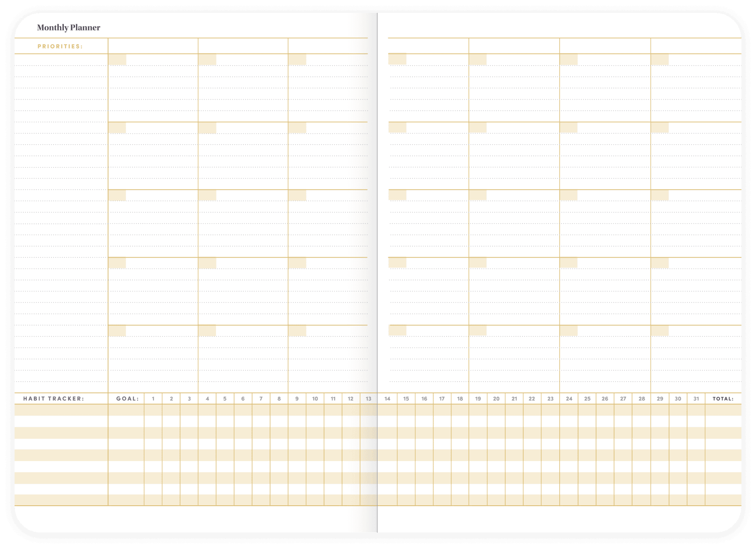The image size is (756, 549).
Task: Select habit tracker day 3 header
Action: [189, 398]
